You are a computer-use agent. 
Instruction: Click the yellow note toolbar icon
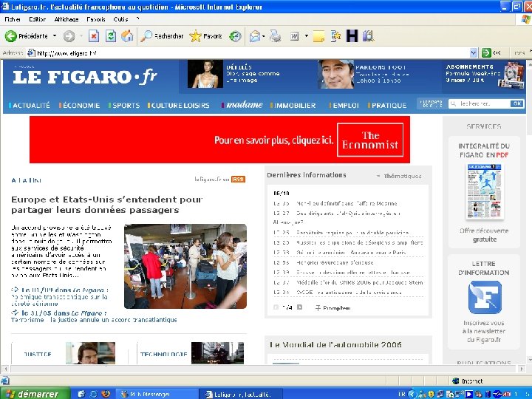coord(318,36)
